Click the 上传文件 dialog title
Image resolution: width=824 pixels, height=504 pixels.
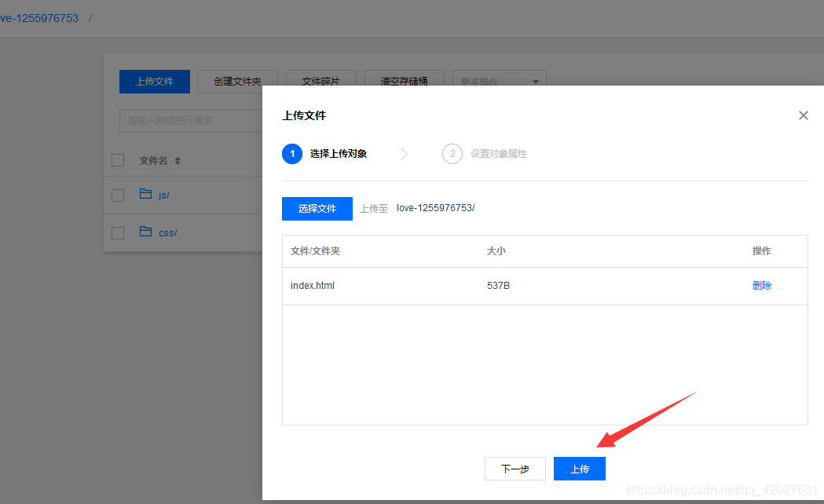click(x=304, y=115)
